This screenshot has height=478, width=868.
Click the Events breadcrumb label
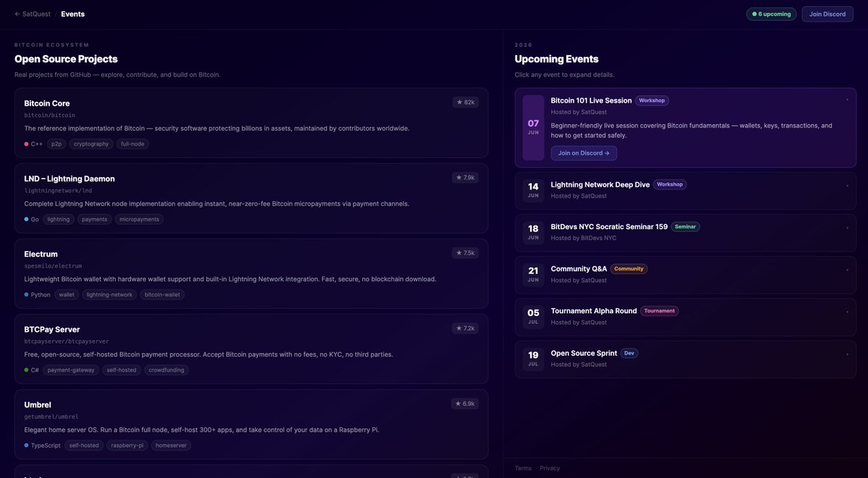tap(72, 14)
